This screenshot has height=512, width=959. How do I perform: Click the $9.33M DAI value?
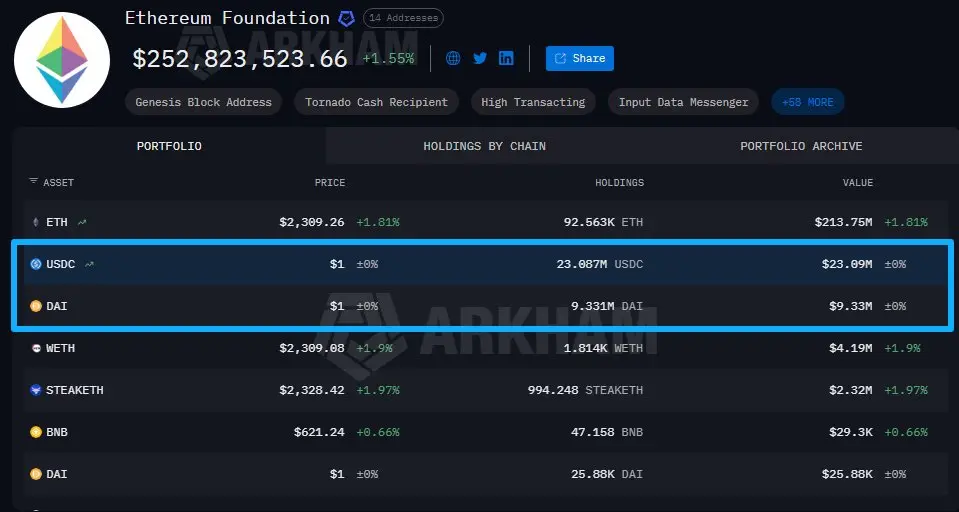tap(851, 306)
